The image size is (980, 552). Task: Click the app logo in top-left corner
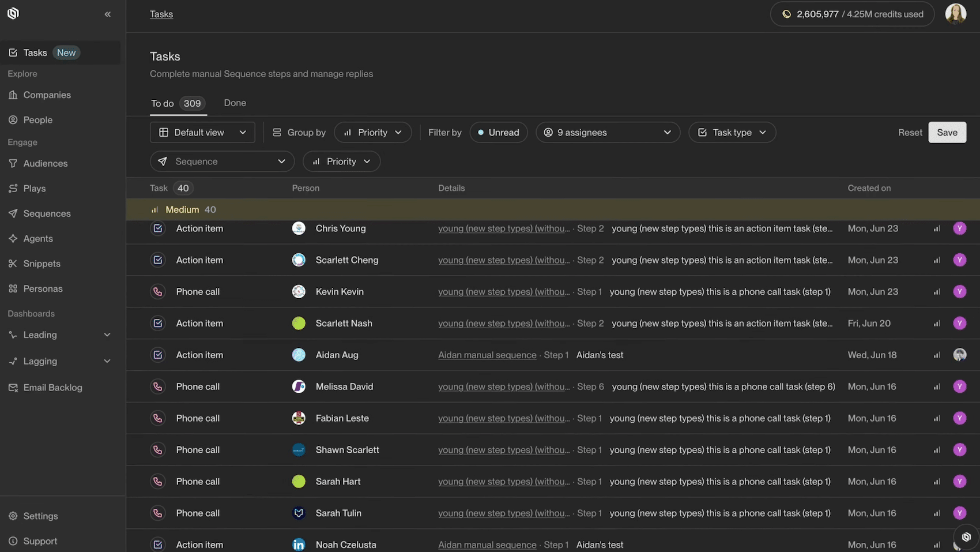pyautogui.click(x=13, y=13)
